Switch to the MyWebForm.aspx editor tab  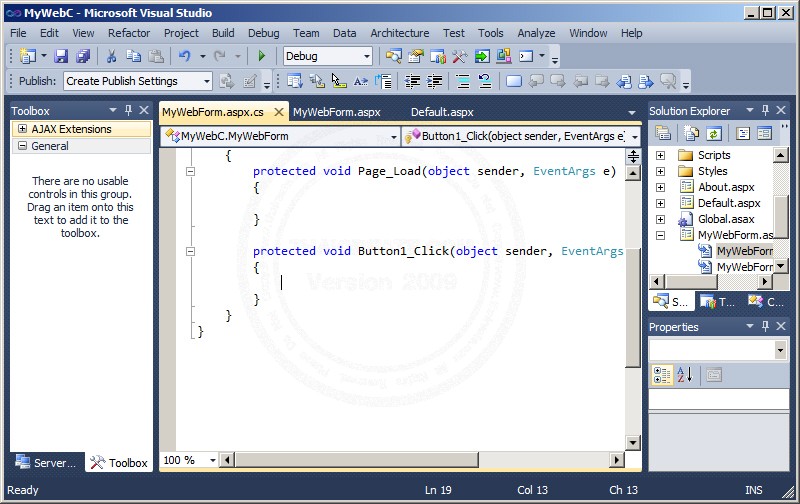point(337,112)
